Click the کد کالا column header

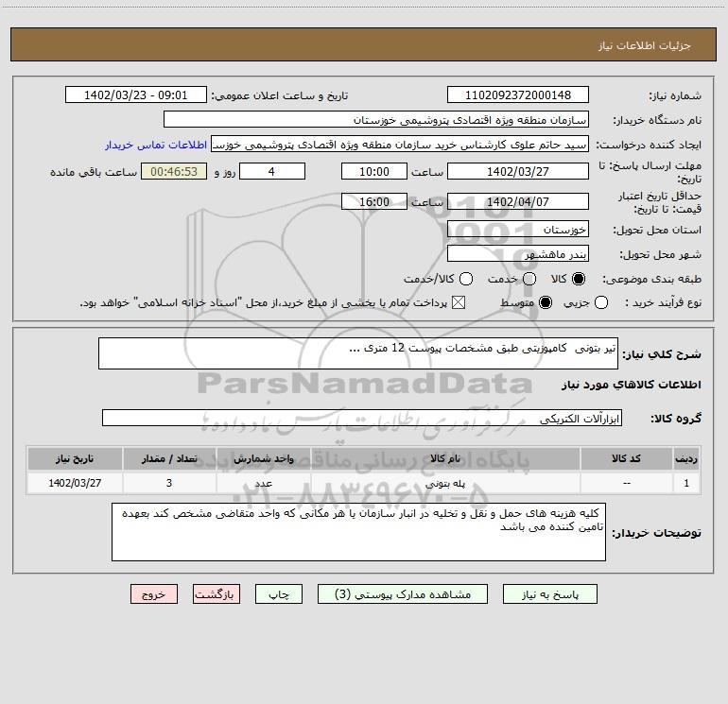click(x=626, y=458)
